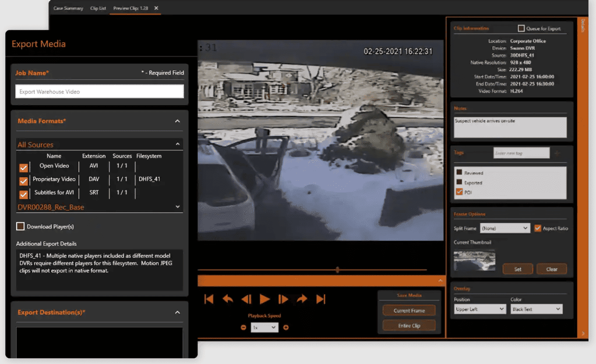This screenshot has height=364, width=596.
Task: Collapse the All Sources group
Action: coord(178,144)
